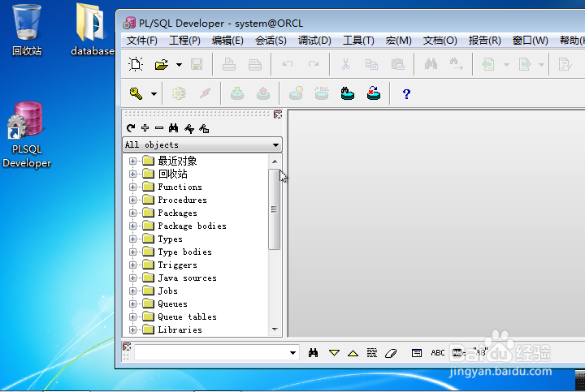Select the Jobs tree item

pyautogui.click(x=167, y=291)
